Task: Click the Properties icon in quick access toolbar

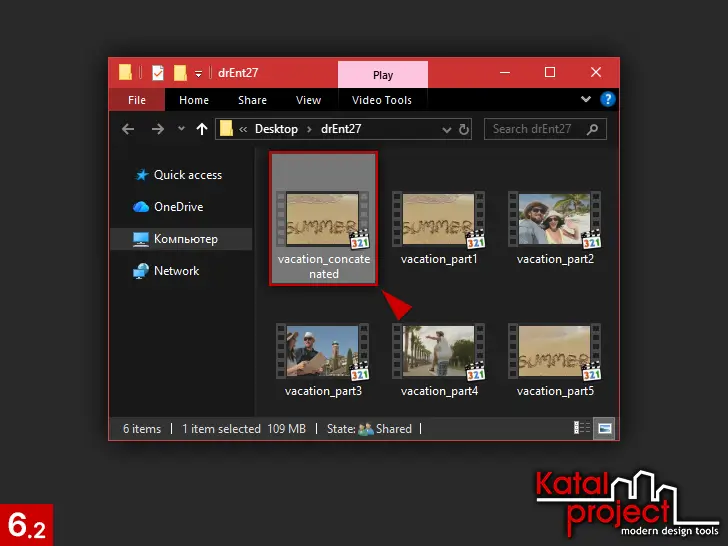Action: coord(158,73)
